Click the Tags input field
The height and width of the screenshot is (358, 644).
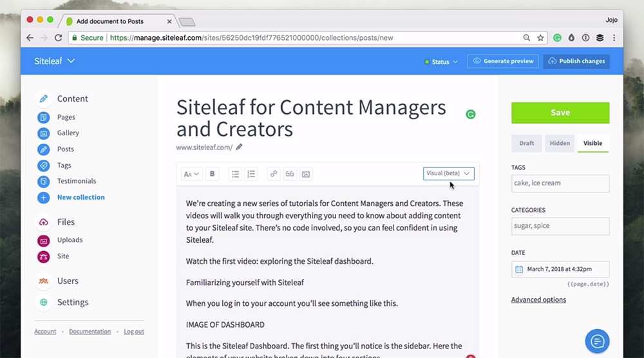click(560, 184)
